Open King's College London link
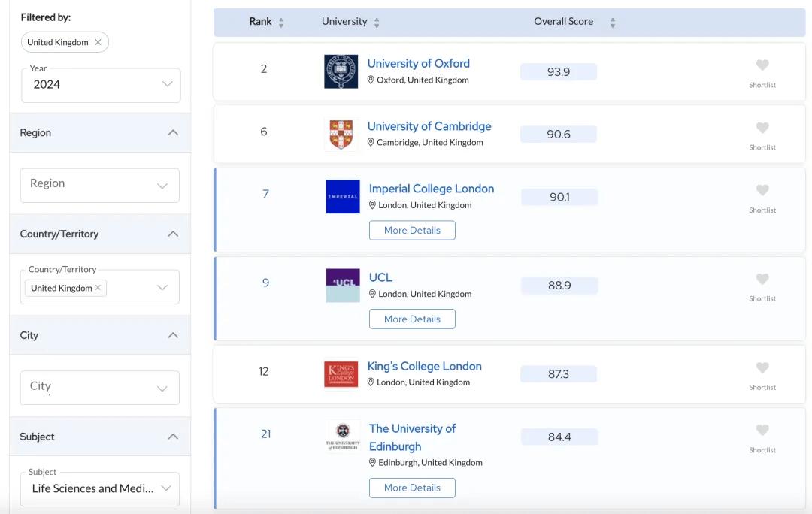Viewport: 812px width, 514px height. 425,367
